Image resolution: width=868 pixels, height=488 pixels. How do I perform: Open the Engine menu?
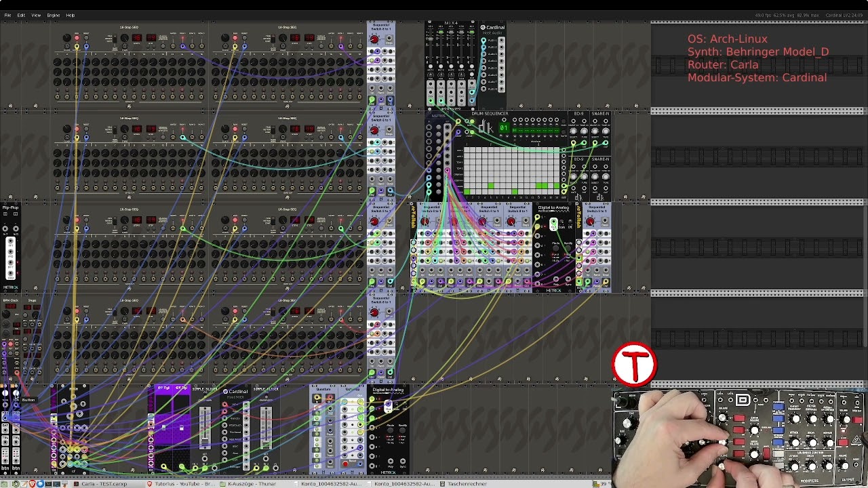pos(53,15)
